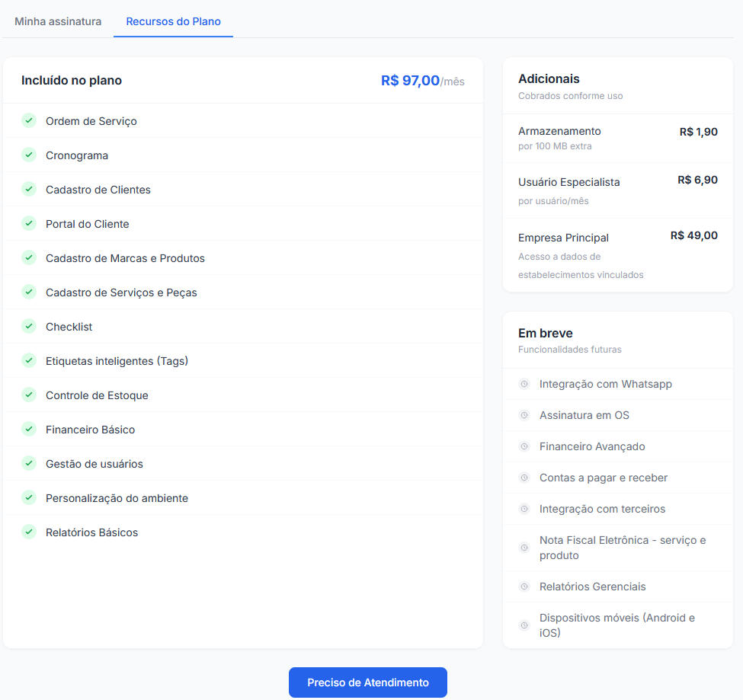Click the check icon by Gestão de usuários
Screen dimensions: 743x700
tap(29, 463)
